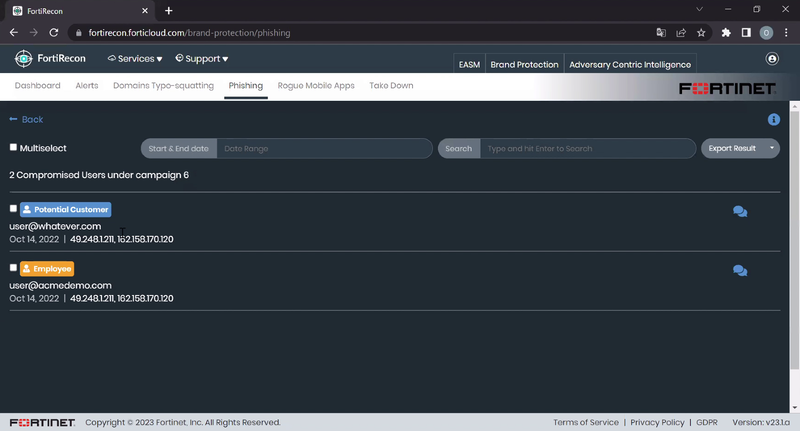
Task: Click the page vertical scrollbar
Action: (x=794, y=240)
